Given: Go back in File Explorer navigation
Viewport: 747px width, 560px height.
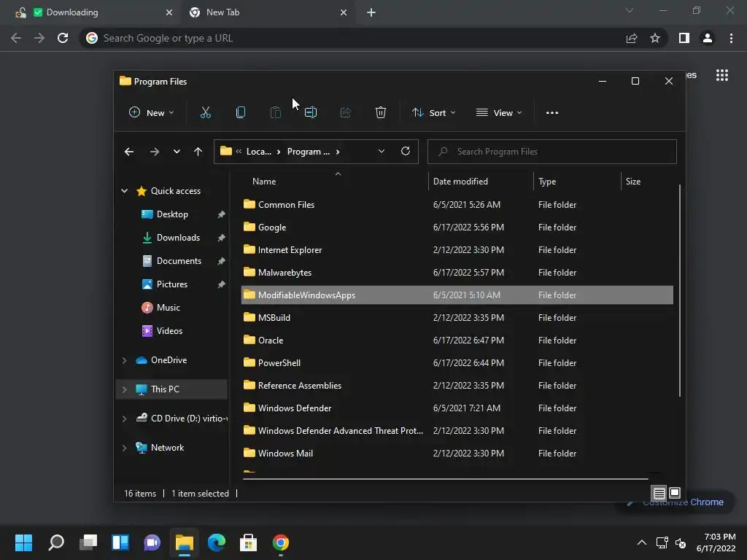Looking at the screenshot, I should pyautogui.click(x=129, y=152).
